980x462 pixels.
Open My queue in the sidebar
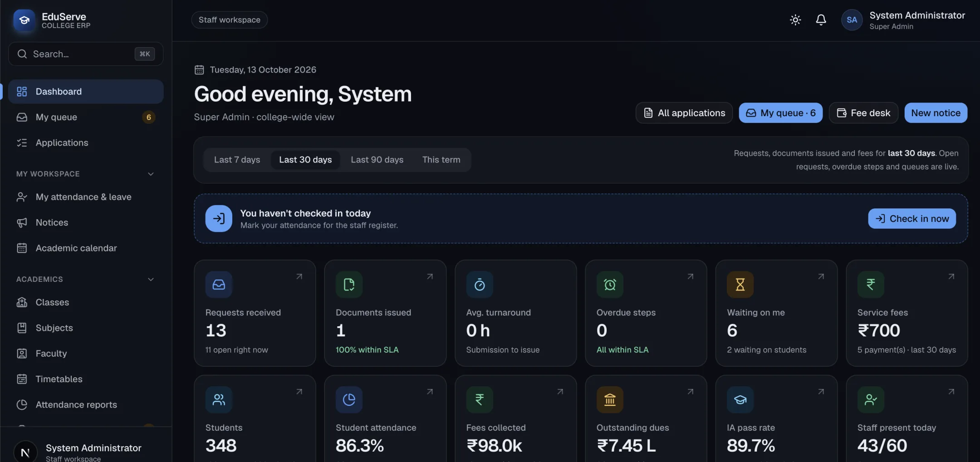tap(86, 117)
